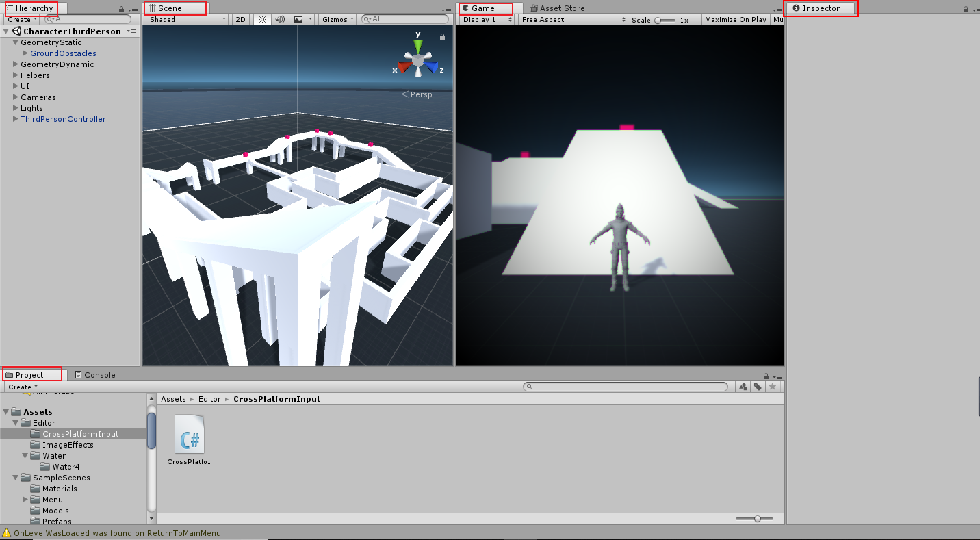980x540 pixels.
Task: Click the warning icon in the status bar
Action: click(5, 532)
